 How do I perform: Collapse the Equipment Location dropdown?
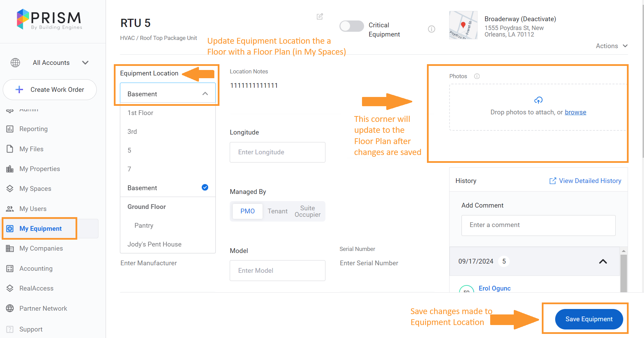[x=205, y=94]
